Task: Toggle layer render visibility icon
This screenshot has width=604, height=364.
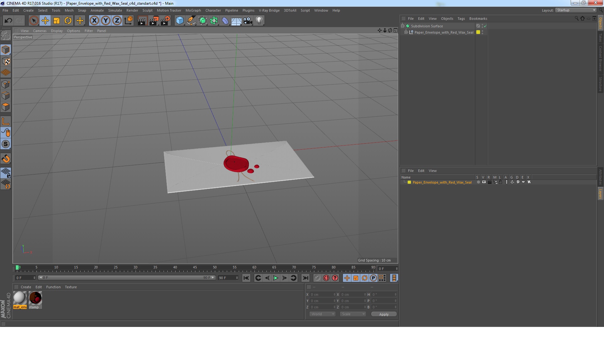Action: 489,182
